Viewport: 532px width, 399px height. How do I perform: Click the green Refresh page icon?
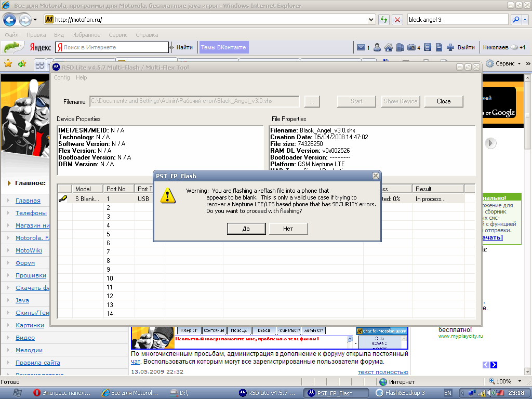click(x=384, y=20)
